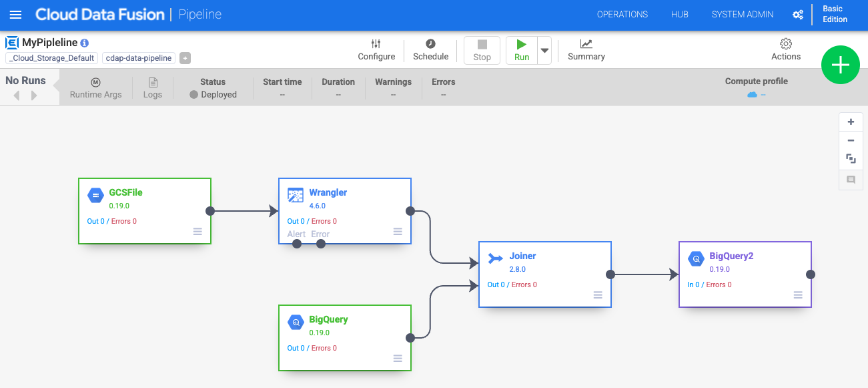
Task: Click the Wrangler Alert port
Action: click(298, 244)
